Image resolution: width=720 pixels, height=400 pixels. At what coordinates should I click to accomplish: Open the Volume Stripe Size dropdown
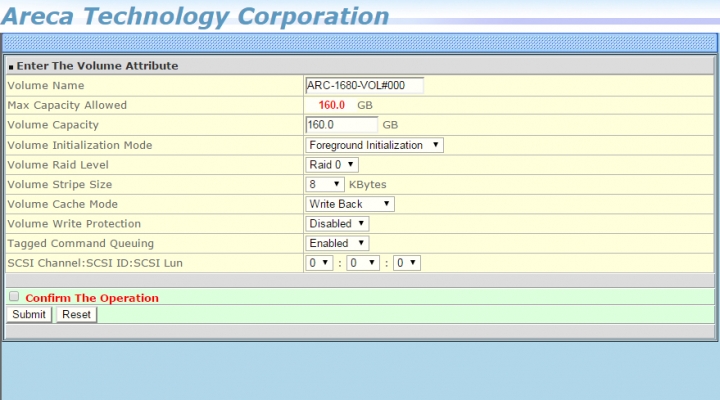pos(325,185)
